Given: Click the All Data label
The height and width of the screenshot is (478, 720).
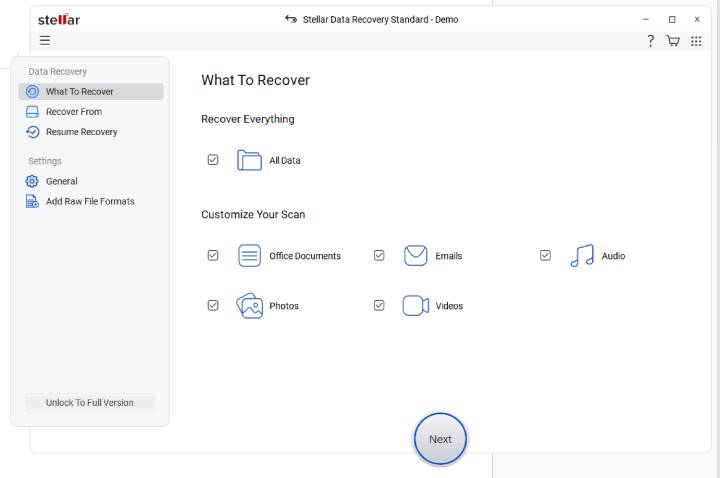Looking at the screenshot, I should pyautogui.click(x=285, y=161).
